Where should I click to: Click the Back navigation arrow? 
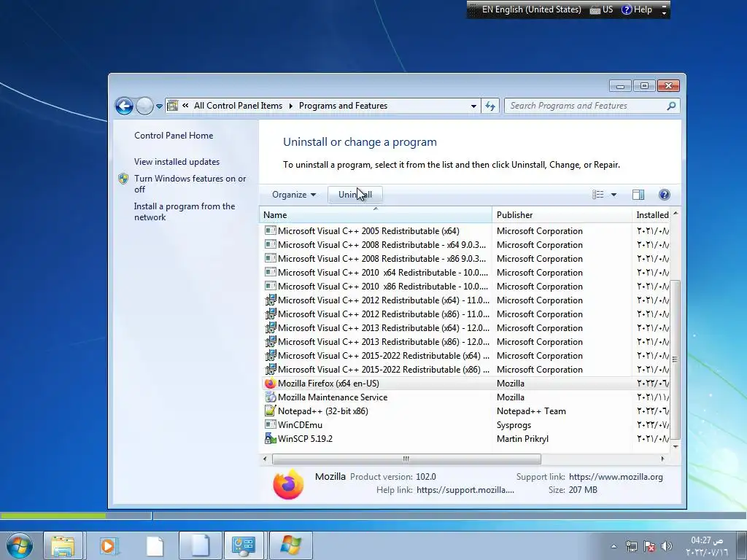[x=124, y=106]
